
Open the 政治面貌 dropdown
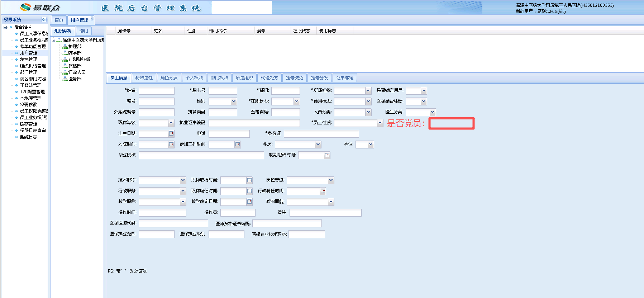point(331,202)
